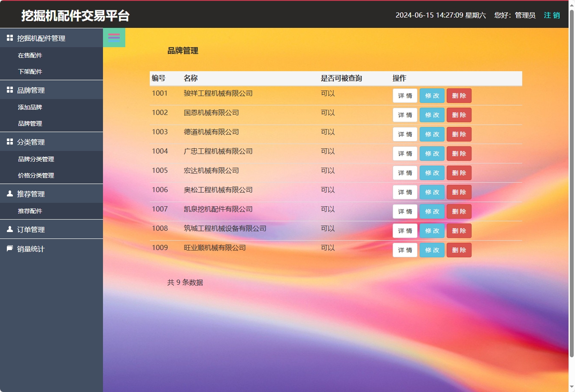Click 修改 for 宏达机械有限公司
This screenshot has height=392, width=575.
click(432, 172)
